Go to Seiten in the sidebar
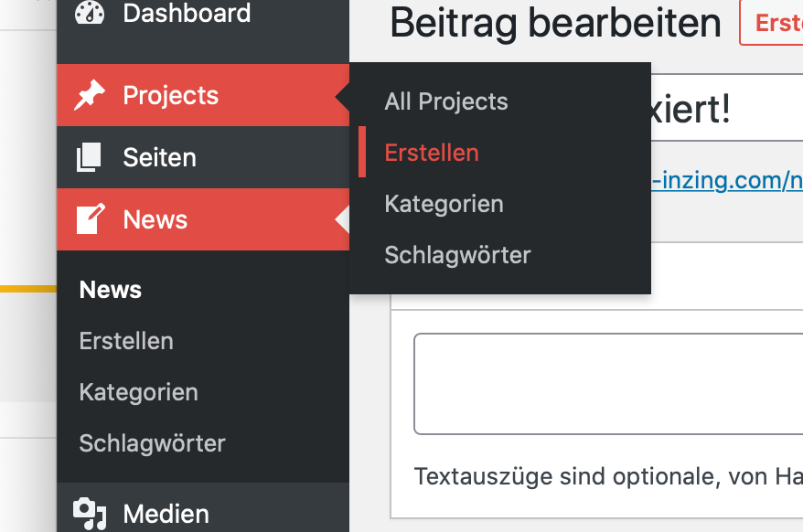 [x=159, y=157]
